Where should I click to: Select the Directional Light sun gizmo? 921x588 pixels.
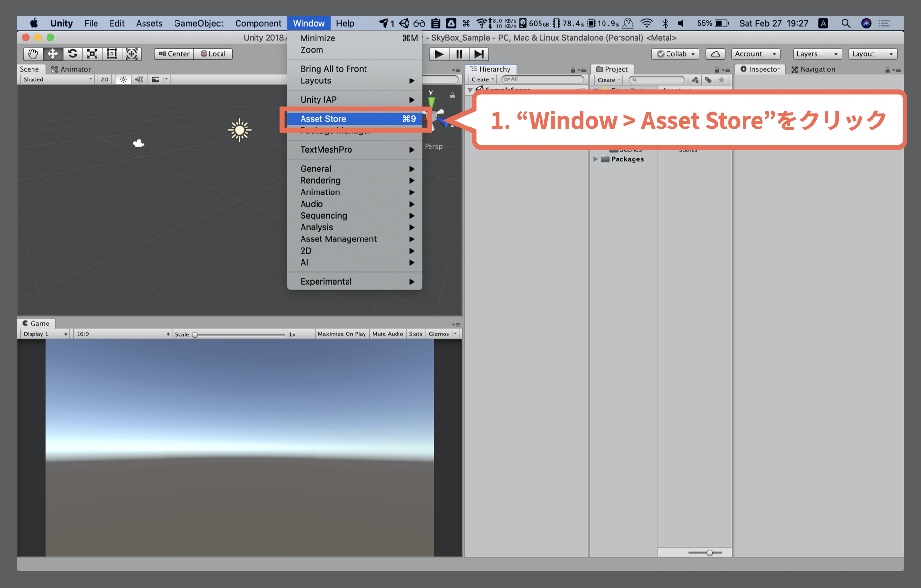pyautogui.click(x=239, y=130)
